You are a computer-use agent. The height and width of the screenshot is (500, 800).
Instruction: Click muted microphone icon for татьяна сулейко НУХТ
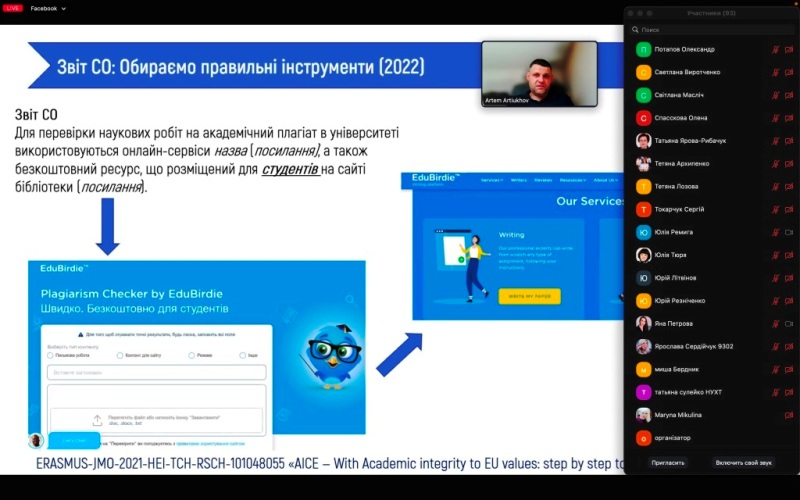775,392
